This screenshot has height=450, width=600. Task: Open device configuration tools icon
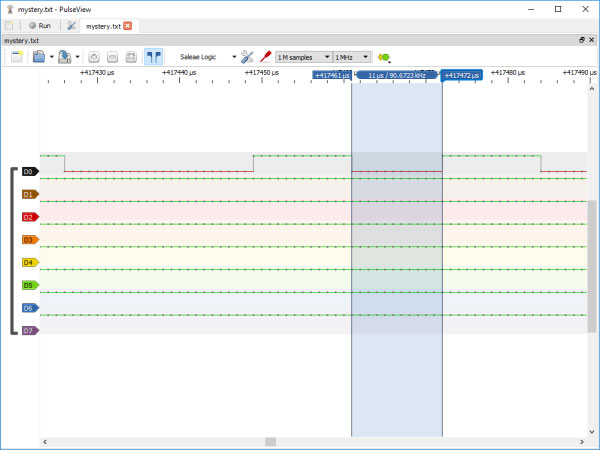point(247,57)
